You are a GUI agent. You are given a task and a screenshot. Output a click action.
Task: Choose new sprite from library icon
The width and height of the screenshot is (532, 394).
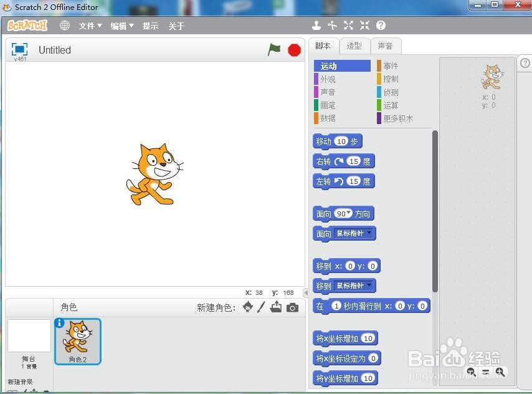click(x=248, y=307)
